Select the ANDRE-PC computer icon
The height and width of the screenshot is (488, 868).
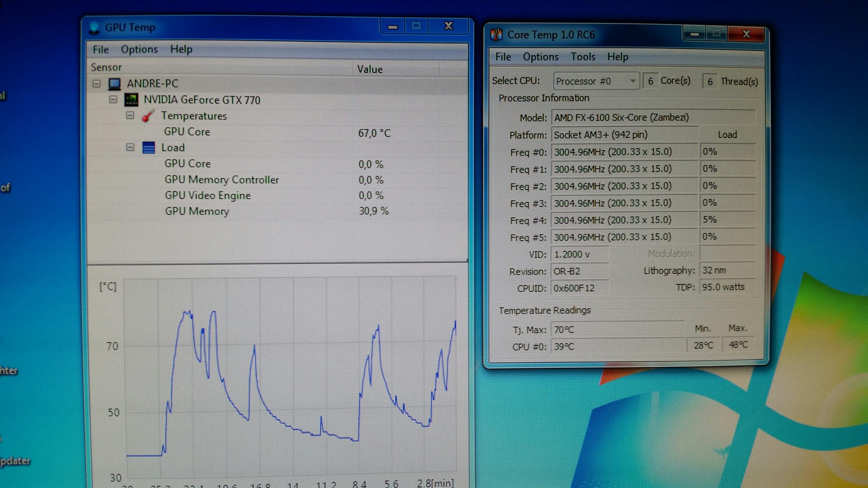point(114,83)
